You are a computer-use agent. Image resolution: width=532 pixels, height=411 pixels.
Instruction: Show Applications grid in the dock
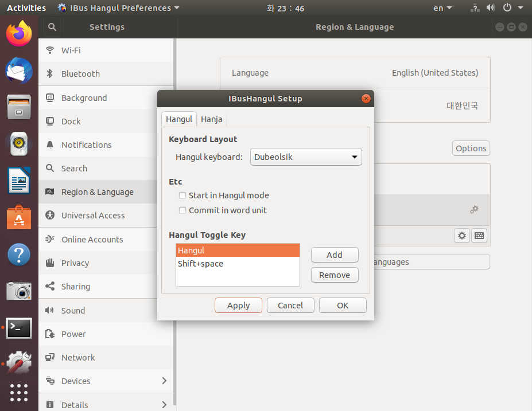click(x=19, y=393)
